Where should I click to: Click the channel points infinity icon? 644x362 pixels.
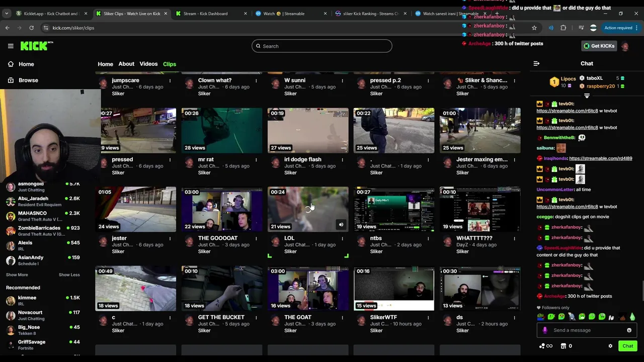(x=545, y=346)
